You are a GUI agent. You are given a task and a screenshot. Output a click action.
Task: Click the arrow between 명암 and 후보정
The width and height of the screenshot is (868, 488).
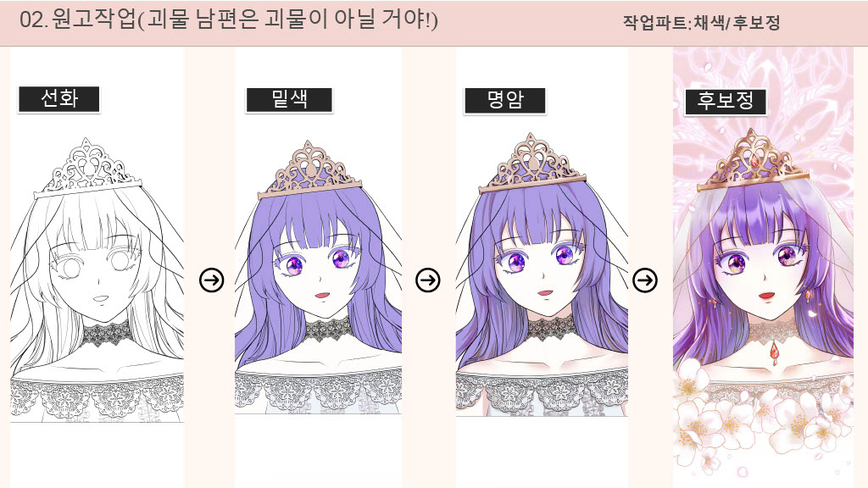pyautogui.click(x=645, y=280)
